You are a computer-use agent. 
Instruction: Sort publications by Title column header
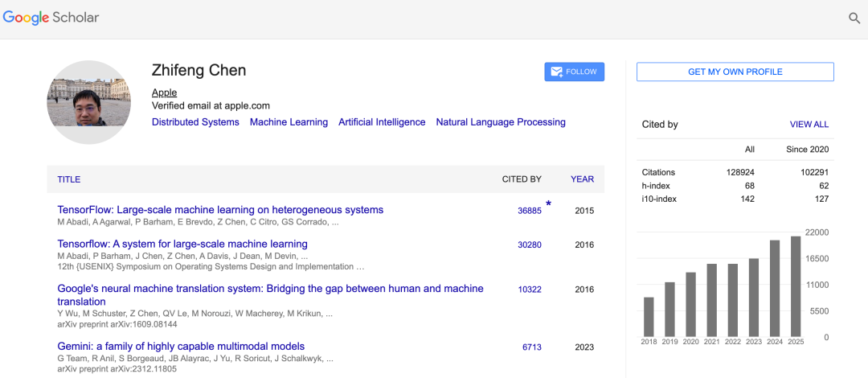pyautogui.click(x=69, y=179)
